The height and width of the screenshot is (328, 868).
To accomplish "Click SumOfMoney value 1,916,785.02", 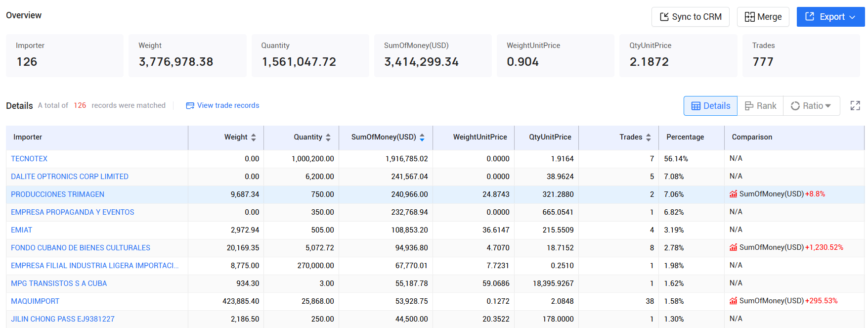I will click(x=407, y=159).
